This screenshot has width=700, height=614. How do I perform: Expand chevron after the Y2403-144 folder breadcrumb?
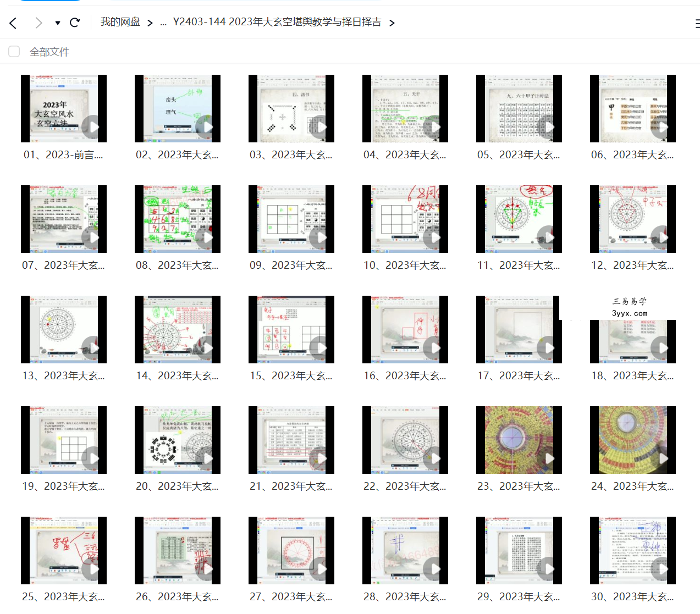(x=392, y=23)
